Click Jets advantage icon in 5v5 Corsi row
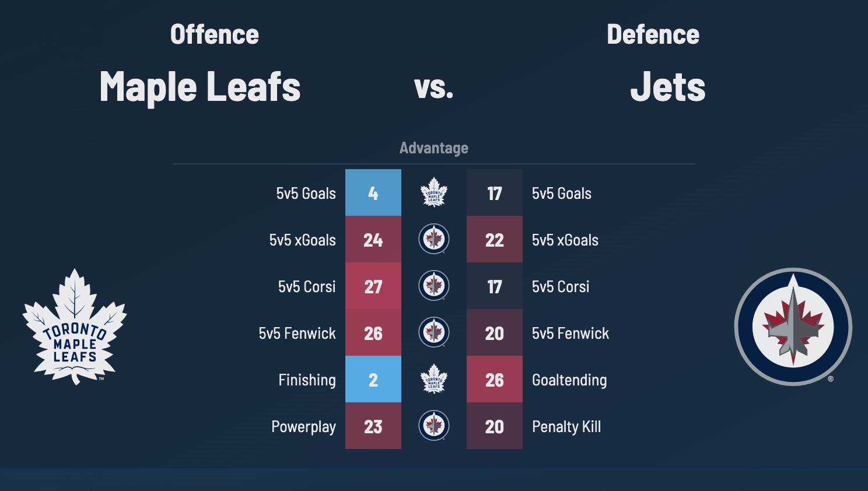The height and width of the screenshot is (491, 868). tap(434, 286)
